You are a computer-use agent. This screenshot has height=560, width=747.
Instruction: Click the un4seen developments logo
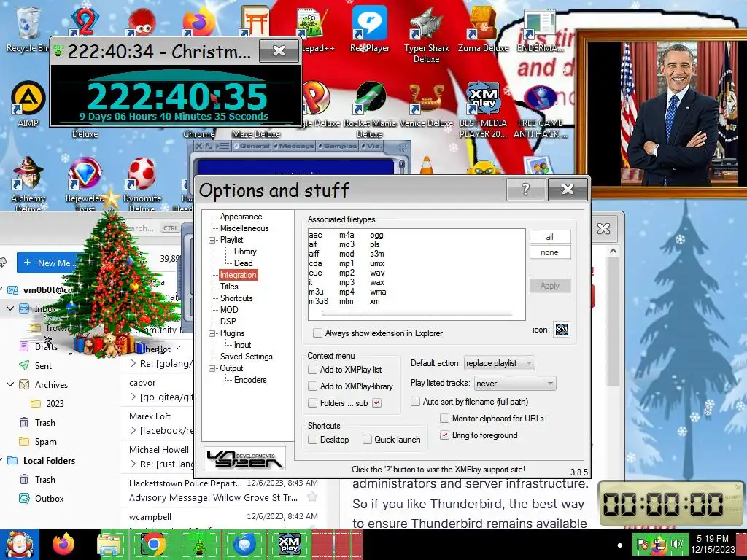tap(244, 459)
